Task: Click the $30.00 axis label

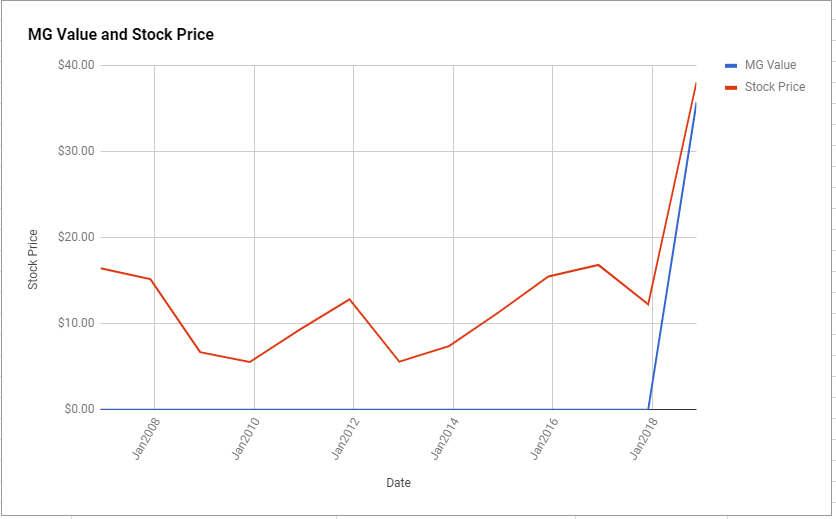Action: click(76, 151)
